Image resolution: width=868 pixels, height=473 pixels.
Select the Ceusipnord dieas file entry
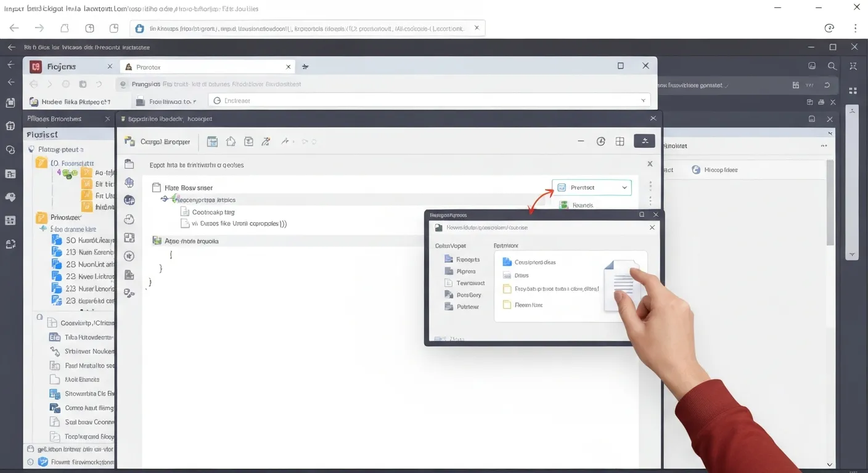(x=534, y=262)
